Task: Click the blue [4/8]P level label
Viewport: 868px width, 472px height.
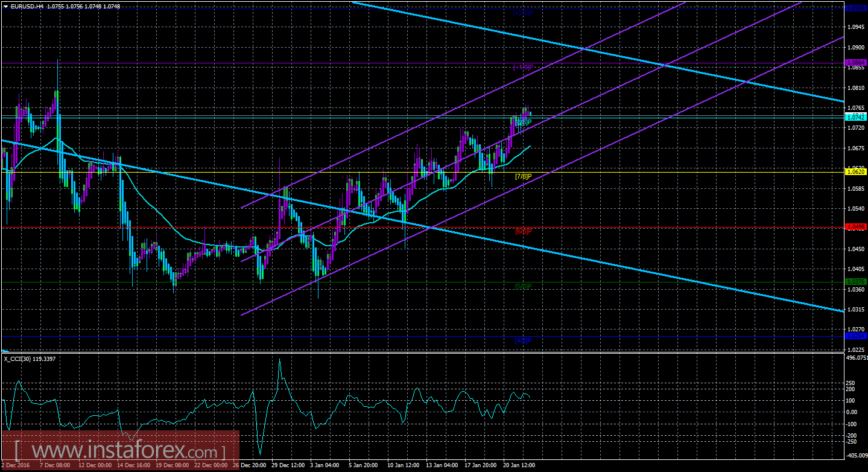Action: tap(522, 340)
